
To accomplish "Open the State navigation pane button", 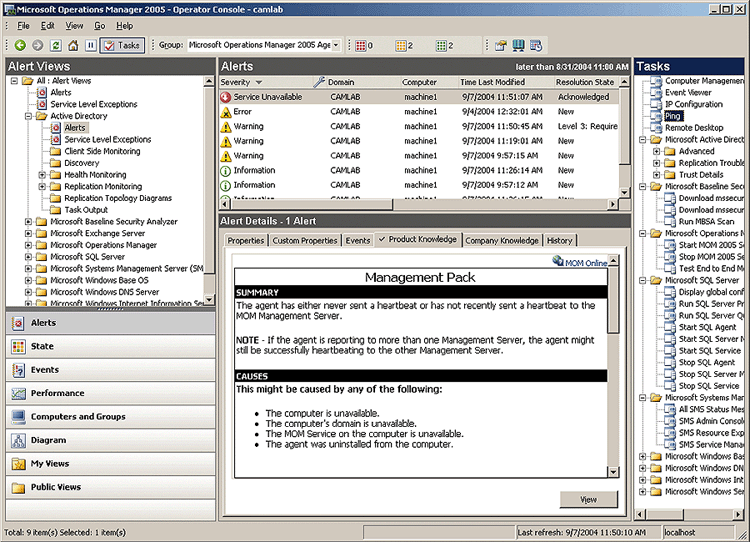I will point(110,346).
